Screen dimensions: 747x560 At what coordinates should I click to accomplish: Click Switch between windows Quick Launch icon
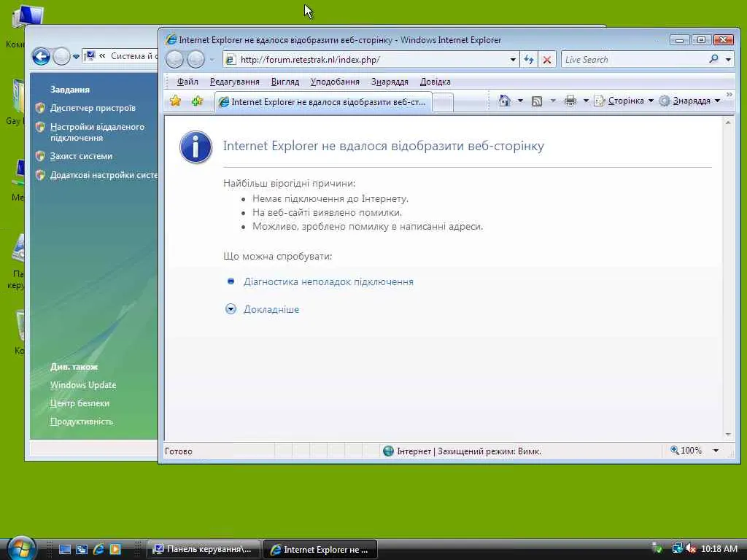point(82,549)
